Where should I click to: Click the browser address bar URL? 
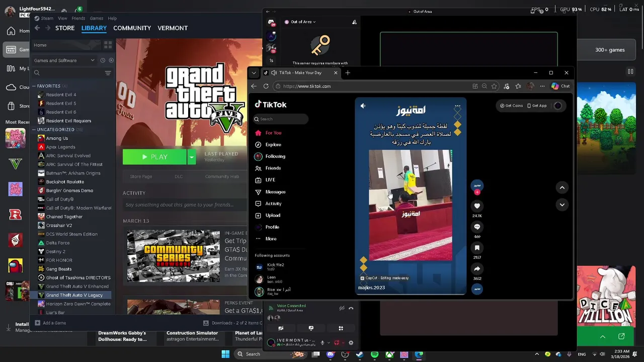(307, 86)
